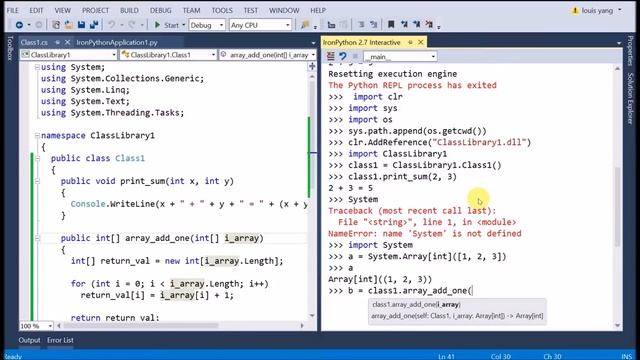This screenshot has width=640, height=360.
Task: Collapse the namespace ClassLibrary1 region
Action: pyautogui.click(x=37, y=136)
